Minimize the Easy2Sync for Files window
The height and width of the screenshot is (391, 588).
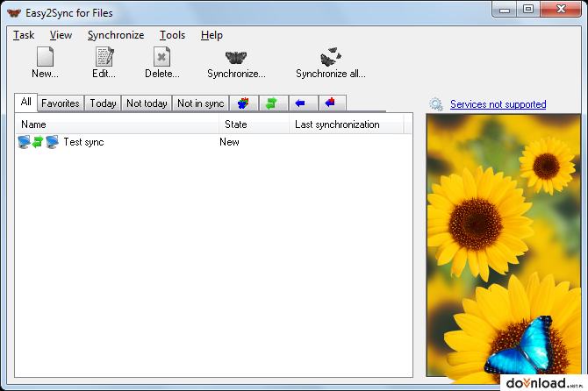[x=505, y=9]
